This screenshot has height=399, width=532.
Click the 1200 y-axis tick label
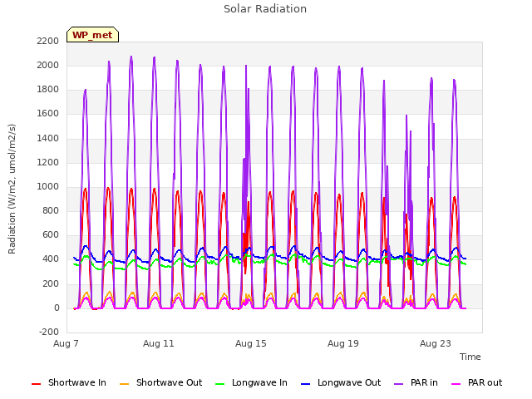pos(48,163)
